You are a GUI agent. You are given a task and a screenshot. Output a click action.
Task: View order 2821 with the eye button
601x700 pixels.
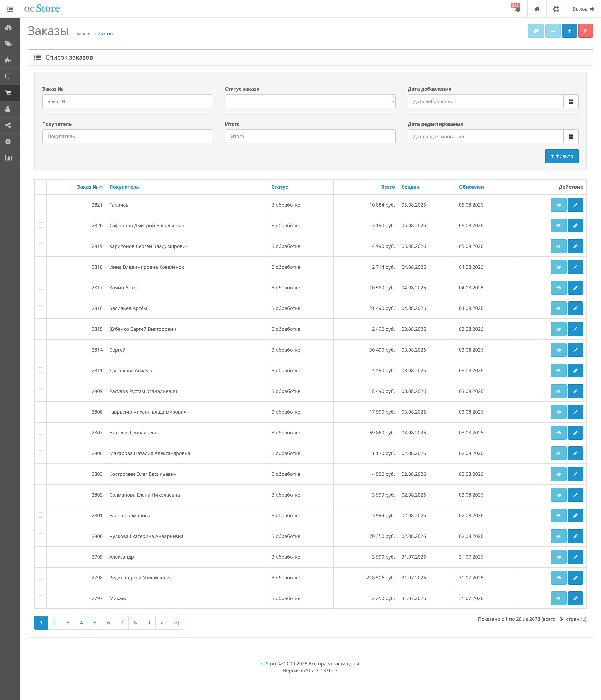(558, 205)
